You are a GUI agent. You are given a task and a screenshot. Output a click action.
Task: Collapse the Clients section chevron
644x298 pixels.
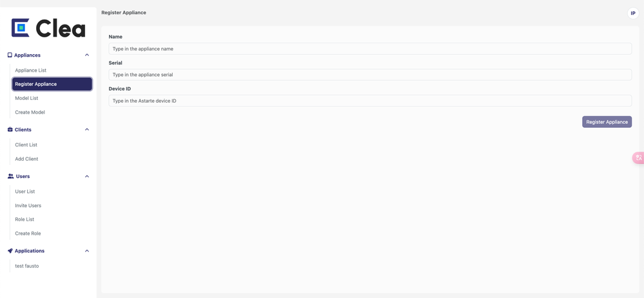(87, 130)
